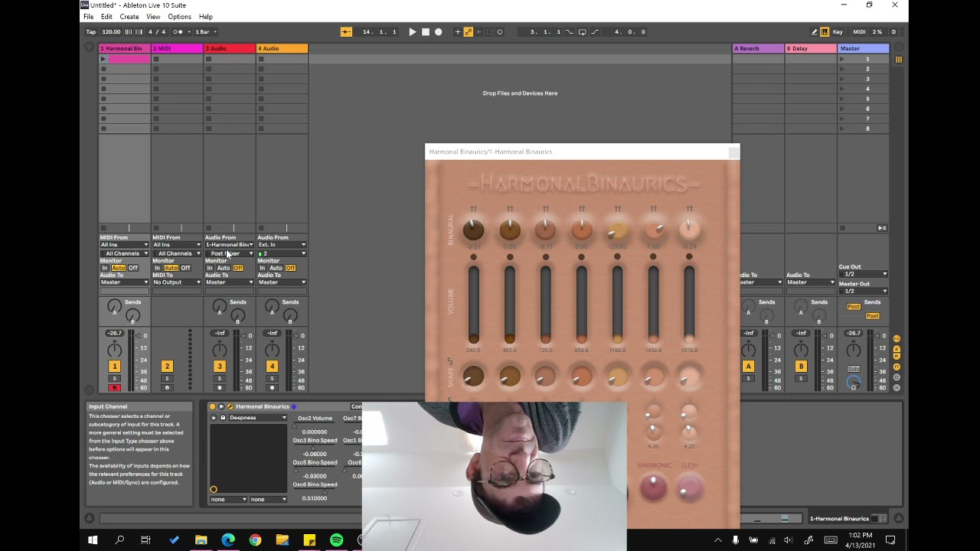Open track 3 Post Mixer channel dropdown
980x551 pixels.
[x=230, y=253]
